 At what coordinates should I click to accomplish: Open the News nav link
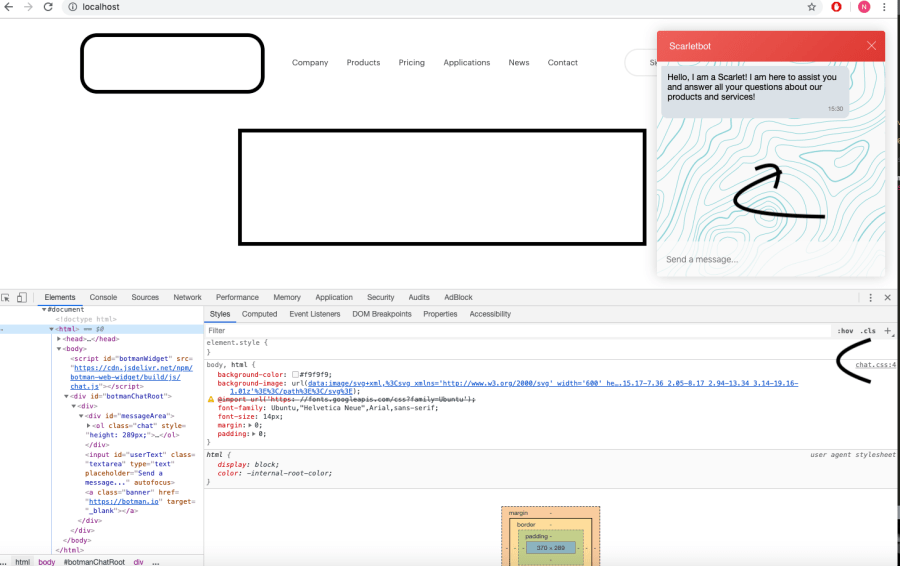(519, 63)
